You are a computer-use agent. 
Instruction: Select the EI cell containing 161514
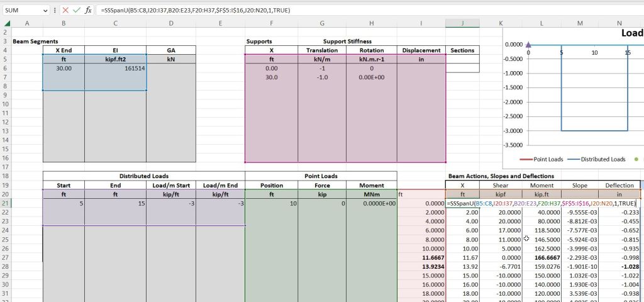(115, 68)
